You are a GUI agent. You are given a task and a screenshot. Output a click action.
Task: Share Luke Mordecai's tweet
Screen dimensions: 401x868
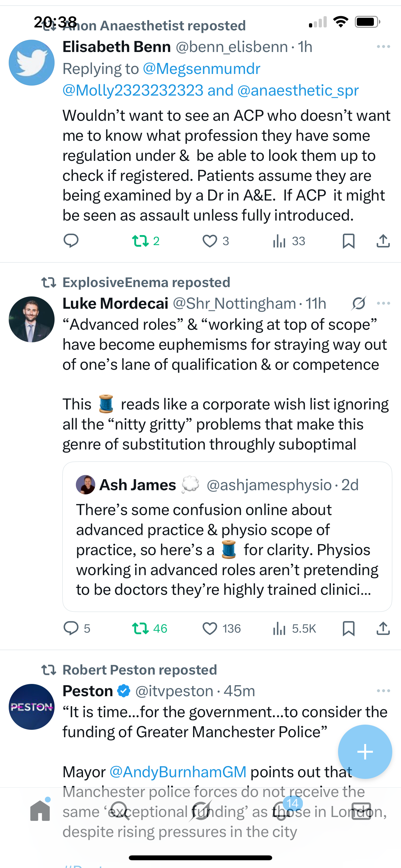point(383,628)
